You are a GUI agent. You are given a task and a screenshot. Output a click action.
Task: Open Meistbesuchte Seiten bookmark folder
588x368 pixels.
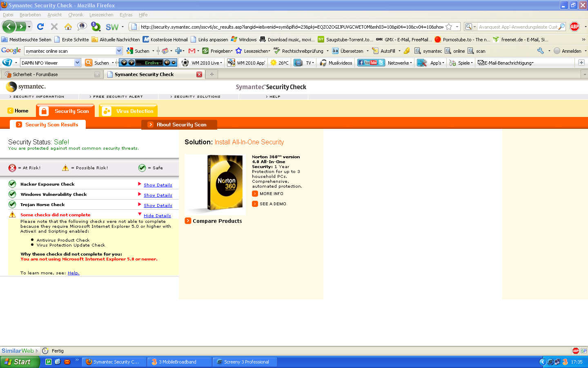[27, 40]
